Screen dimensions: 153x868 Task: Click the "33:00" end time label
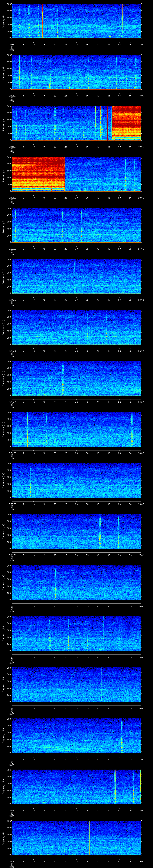click(141, 862)
